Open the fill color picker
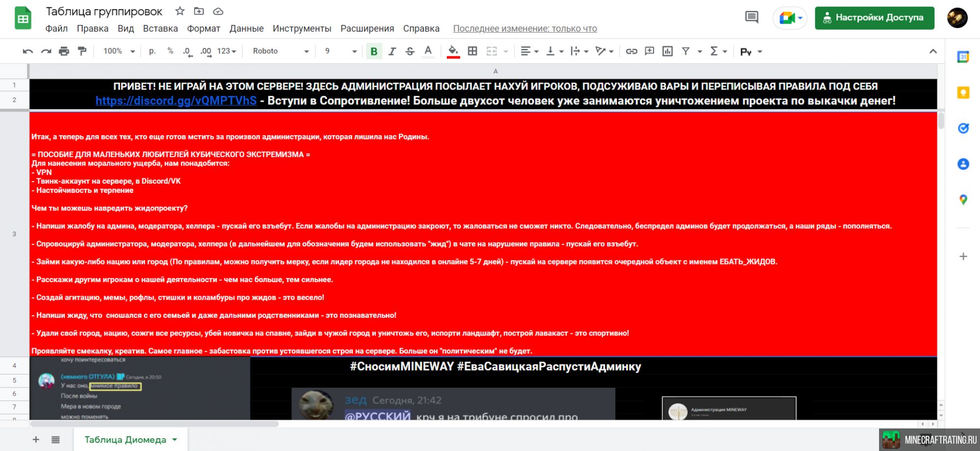The image size is (980, 451). tap(453, 51)
